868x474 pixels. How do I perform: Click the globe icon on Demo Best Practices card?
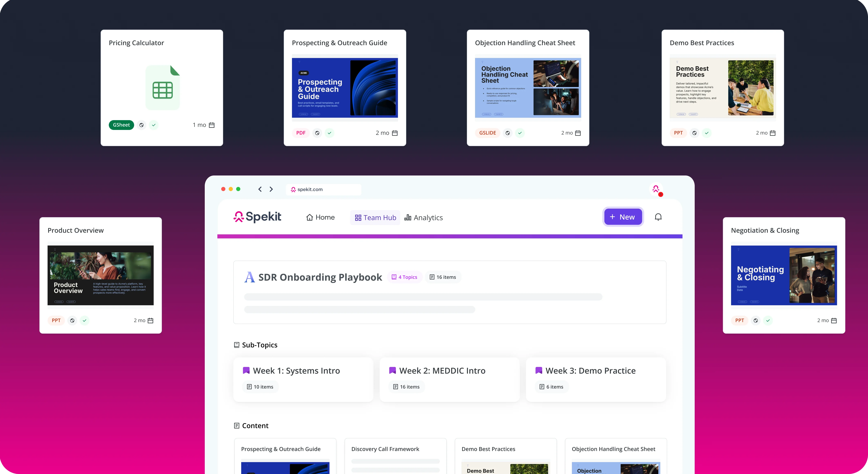tap(694, 133)
